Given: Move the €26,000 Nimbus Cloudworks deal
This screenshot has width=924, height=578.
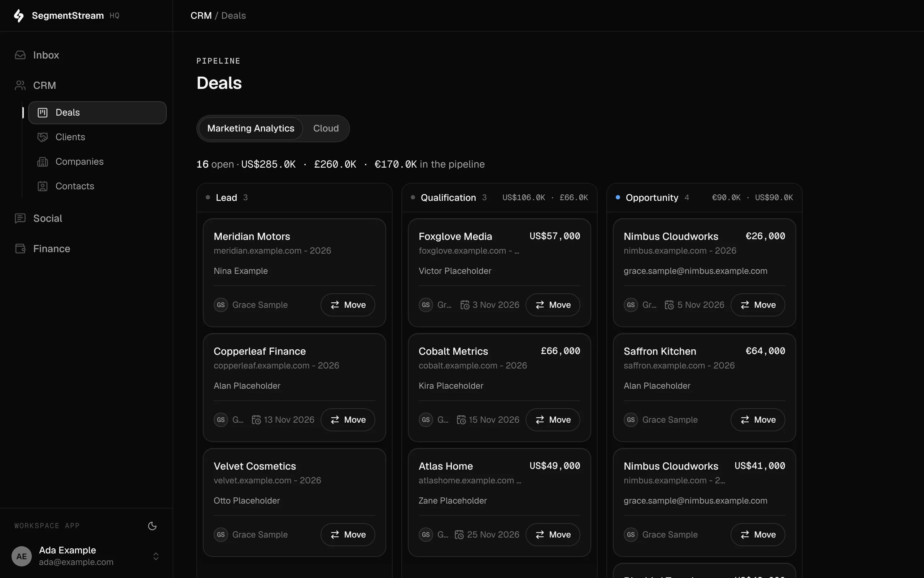Looking at the screenshot, I should [x=758, y=305].
